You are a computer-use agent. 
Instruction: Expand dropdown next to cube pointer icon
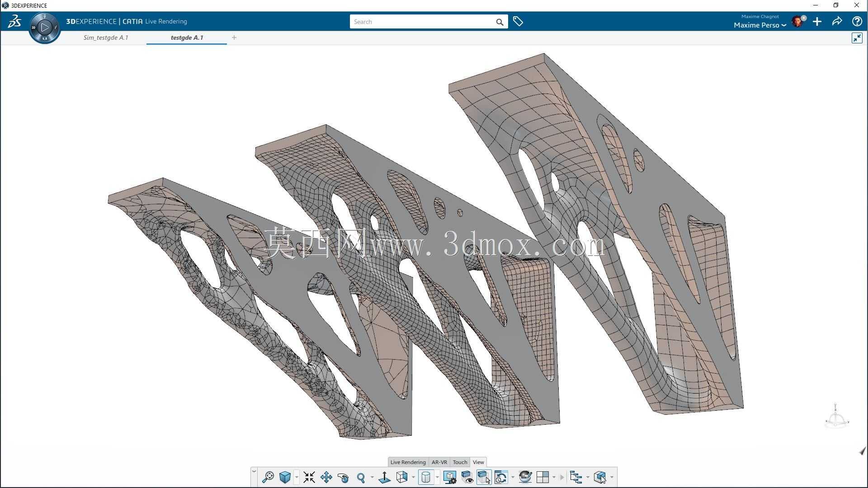tap(612, 477)
